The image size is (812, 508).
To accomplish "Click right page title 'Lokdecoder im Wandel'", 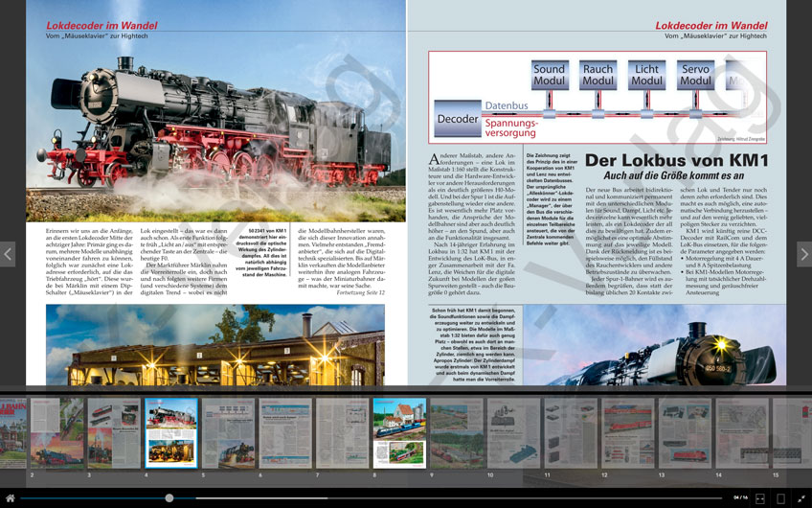I will click(711, 25).
